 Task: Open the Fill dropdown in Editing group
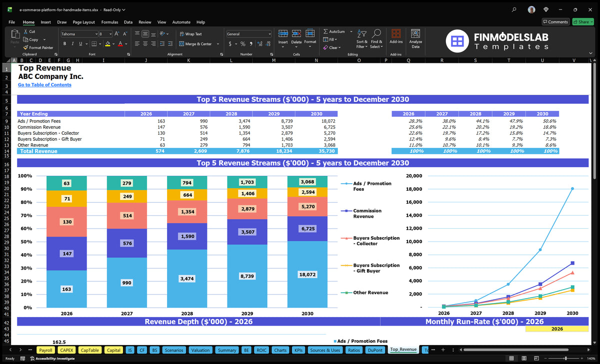click(x=330, y=39)
